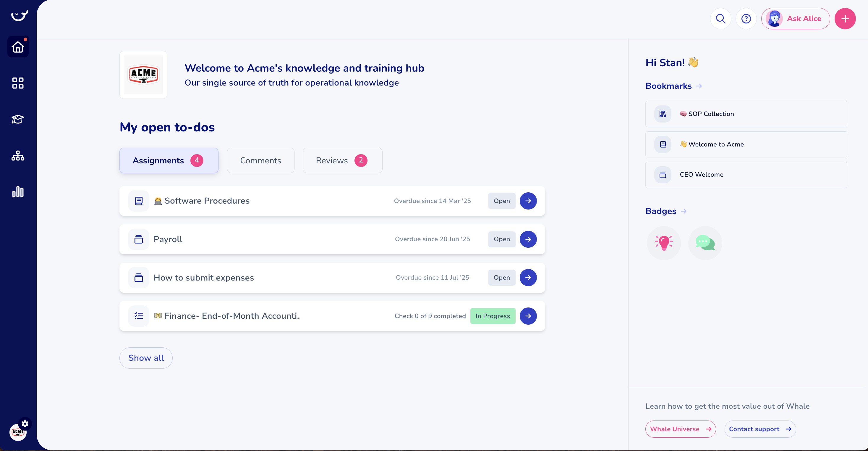
Task: Click the lightbulb badge
Action: click(x=663, y=243)
